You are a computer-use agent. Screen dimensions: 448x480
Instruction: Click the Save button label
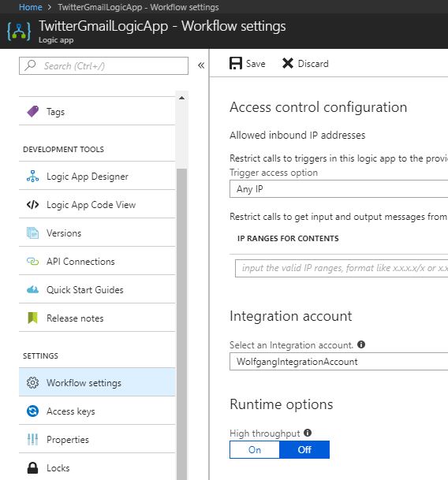[x=256, y=64]
